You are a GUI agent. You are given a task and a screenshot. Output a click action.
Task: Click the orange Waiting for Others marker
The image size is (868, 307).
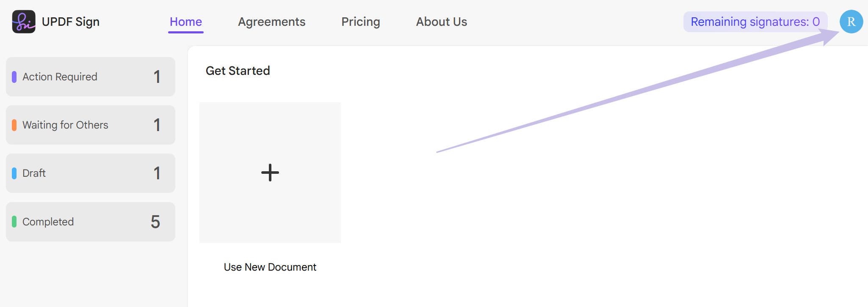pos(14,125)
